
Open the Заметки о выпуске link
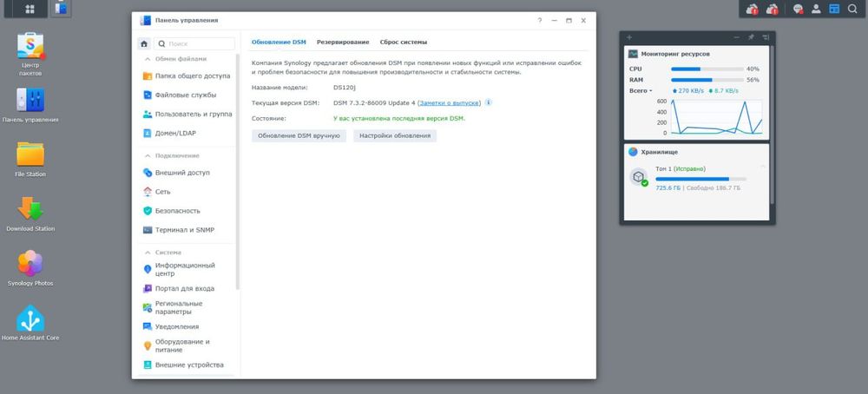(x=449, y=103)
